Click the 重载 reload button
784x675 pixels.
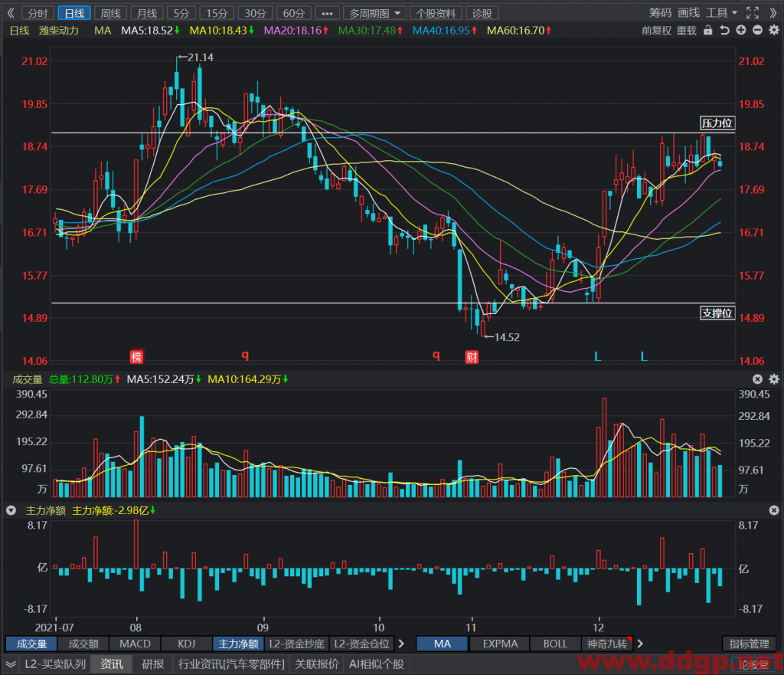687,31
